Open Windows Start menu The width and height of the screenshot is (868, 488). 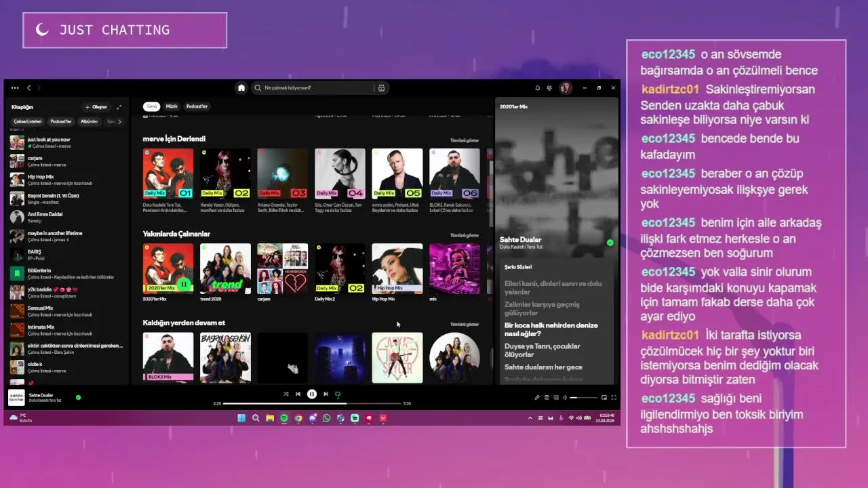241,418
